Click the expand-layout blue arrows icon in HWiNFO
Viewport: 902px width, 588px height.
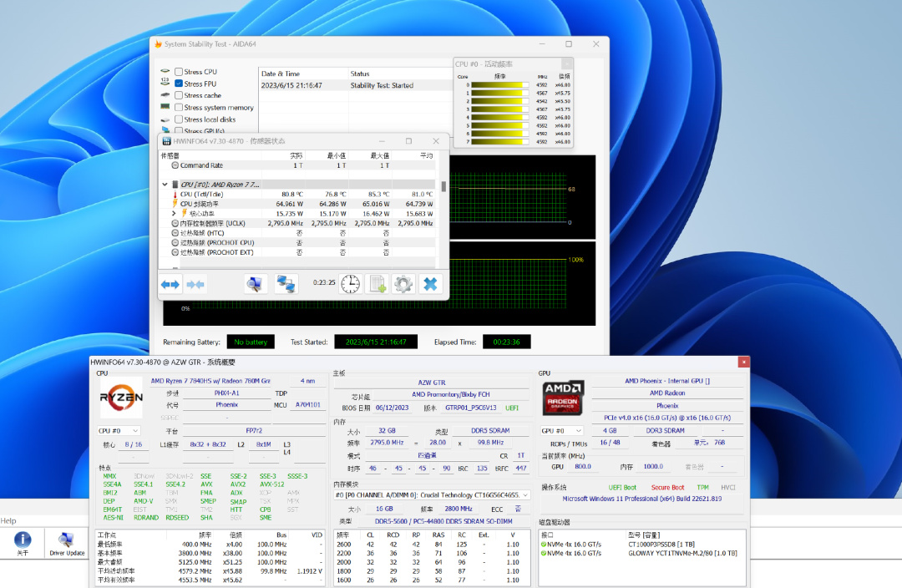click(170, 284)
